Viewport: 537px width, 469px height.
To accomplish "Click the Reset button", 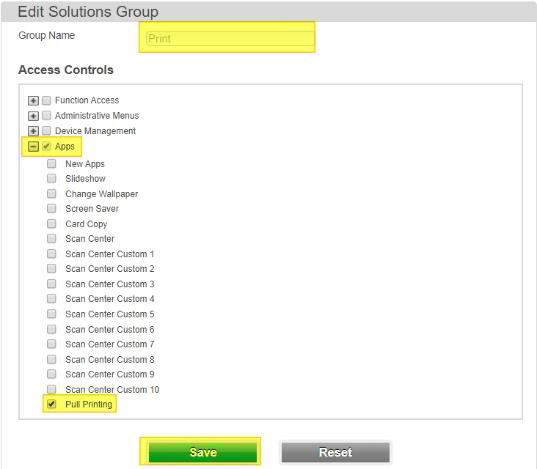I will 336,452.
